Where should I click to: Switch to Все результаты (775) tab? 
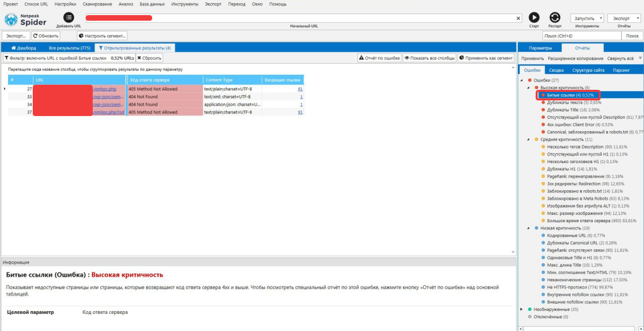coord(70,48)
